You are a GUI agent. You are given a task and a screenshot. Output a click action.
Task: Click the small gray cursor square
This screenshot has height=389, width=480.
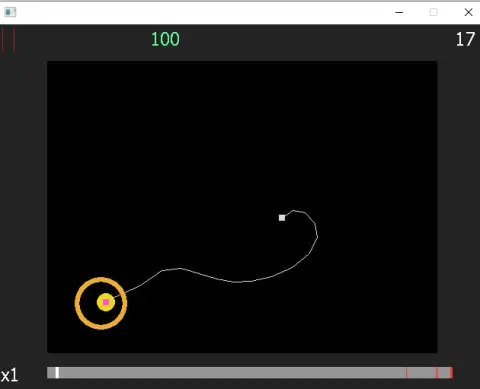tap(282, 218)
